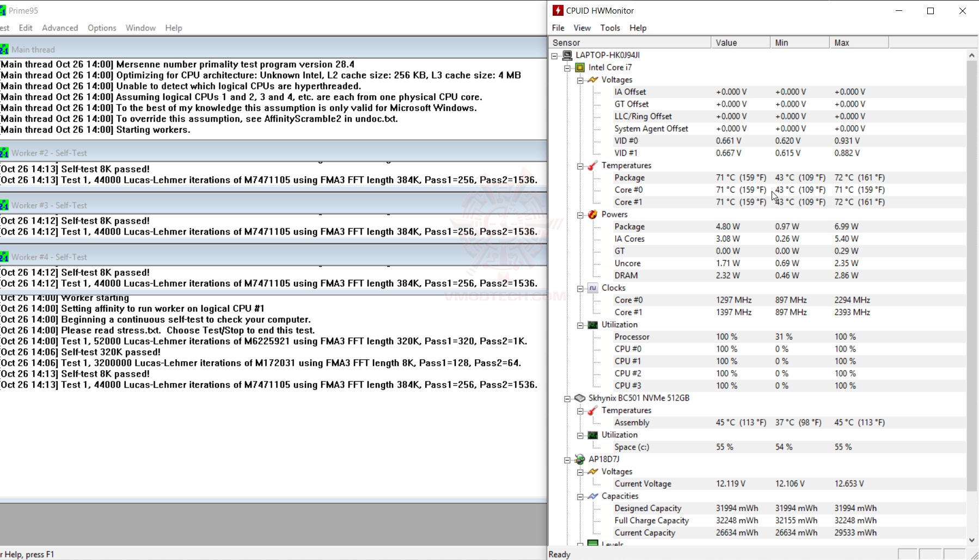
Task: Collapse the Skhynix BC501 NVMe 512GB node
Action: click(x=567, y=398)
